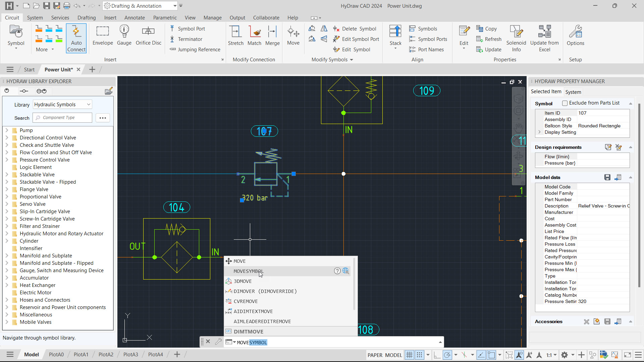
Task: Click the Print icon in quick access toolbar
Action: click(x=67, y=6)
